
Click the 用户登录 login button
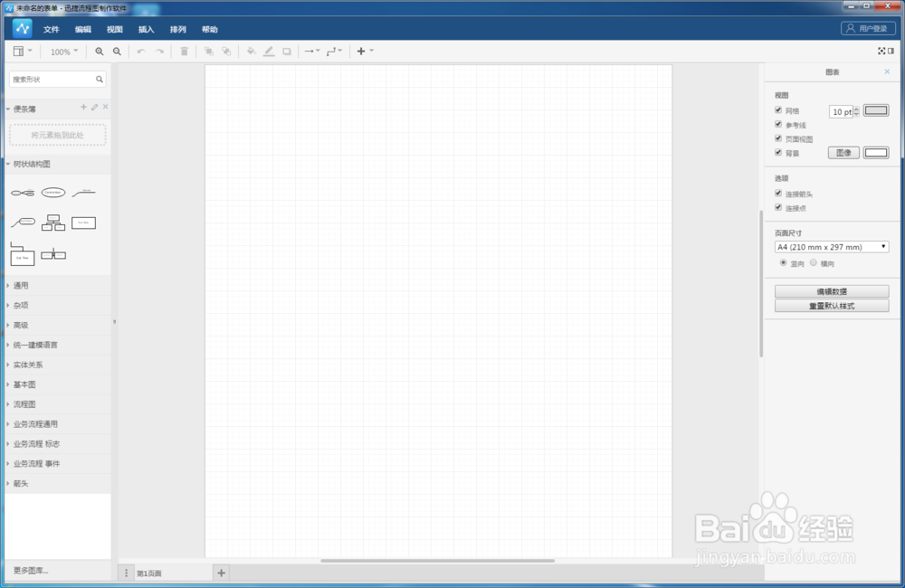click(x=868, y=28)
